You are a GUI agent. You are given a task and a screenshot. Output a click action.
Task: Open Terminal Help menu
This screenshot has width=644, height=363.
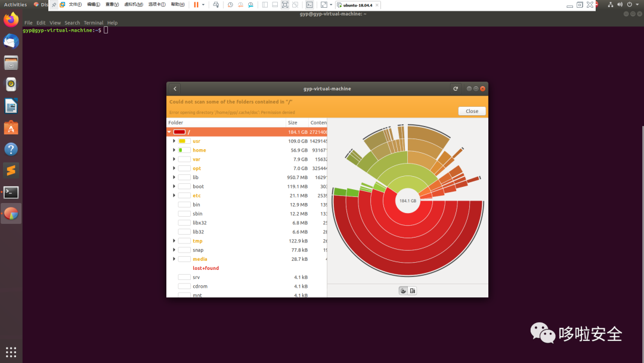click(113, 23)
